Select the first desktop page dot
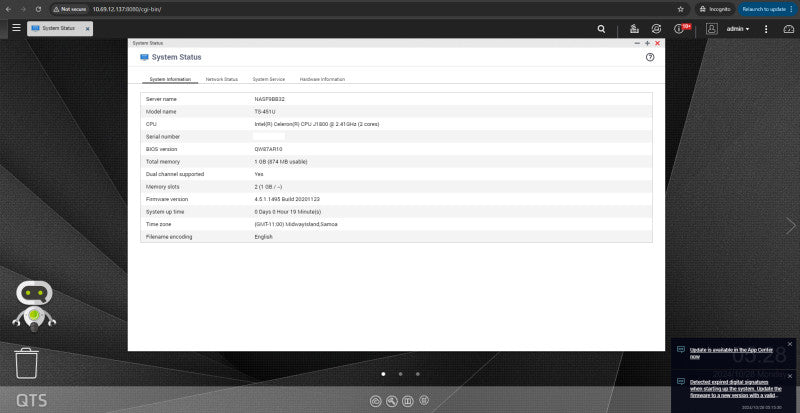The height and width of the screenshot is (413, 800). [384, 374]
